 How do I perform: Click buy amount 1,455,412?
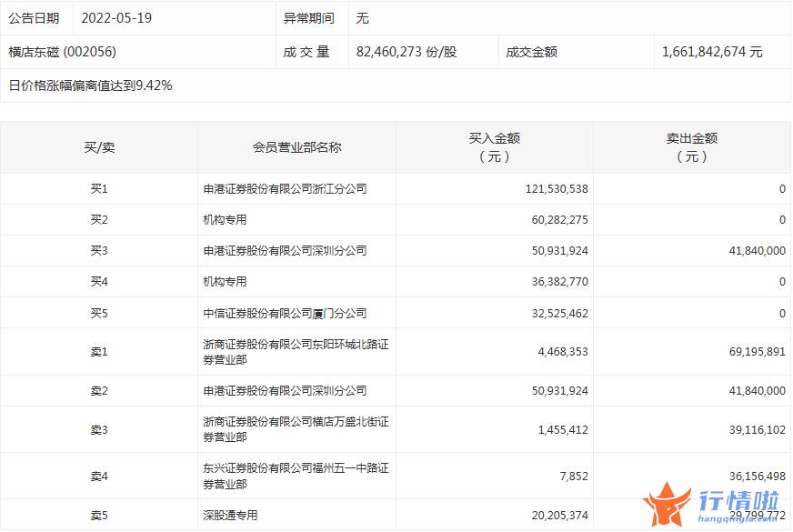(563, 429)
